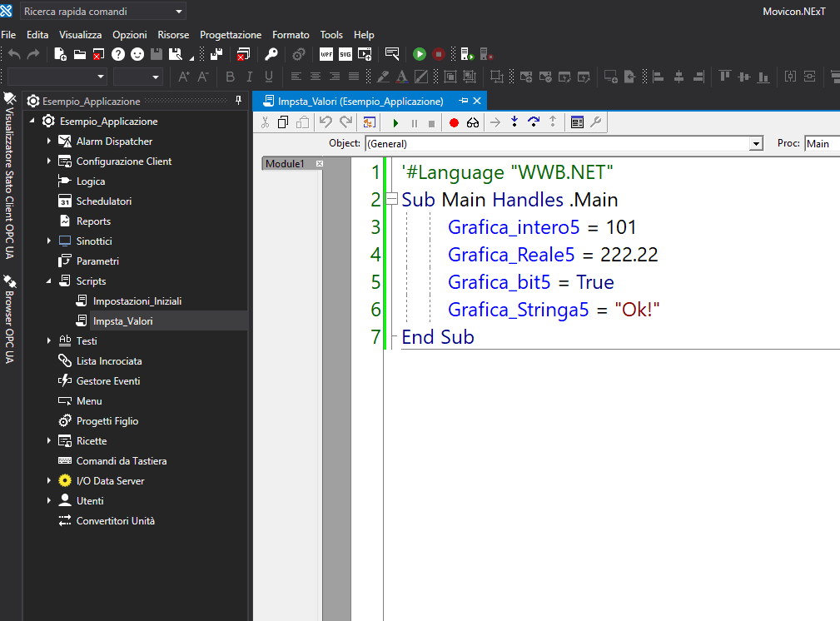Open the object browser icon

pos(369,122)
